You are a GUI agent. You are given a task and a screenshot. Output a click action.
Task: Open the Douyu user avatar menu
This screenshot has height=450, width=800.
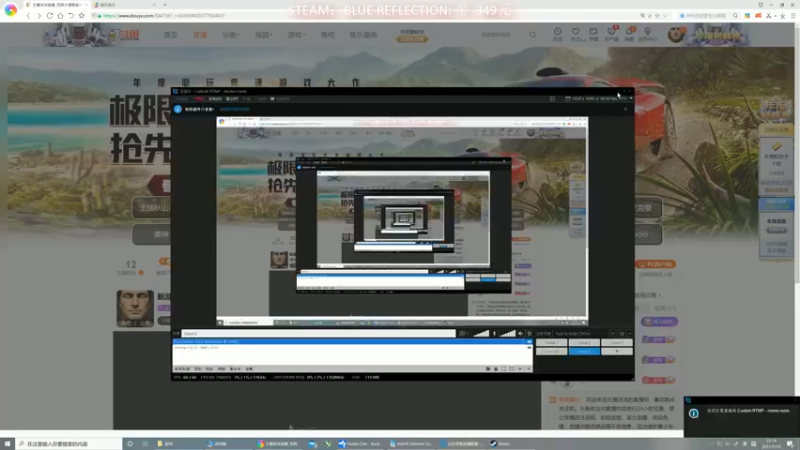pyautogui.click(x=676, y=35)
